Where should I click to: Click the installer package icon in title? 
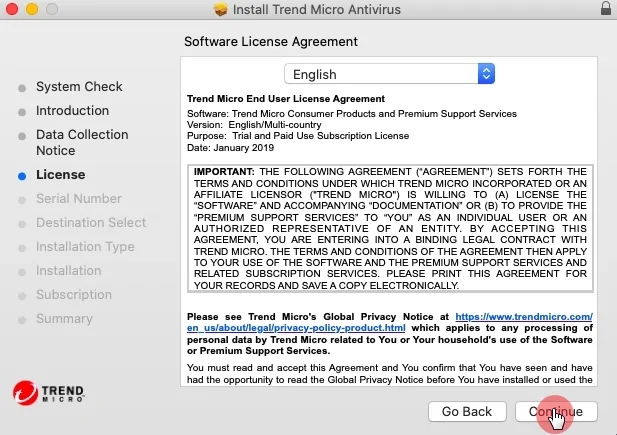click(221, 9)
